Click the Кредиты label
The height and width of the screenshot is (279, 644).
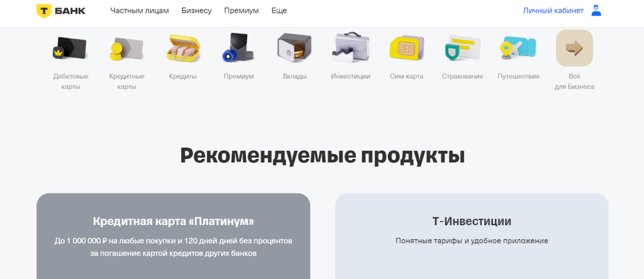point(183,76)
